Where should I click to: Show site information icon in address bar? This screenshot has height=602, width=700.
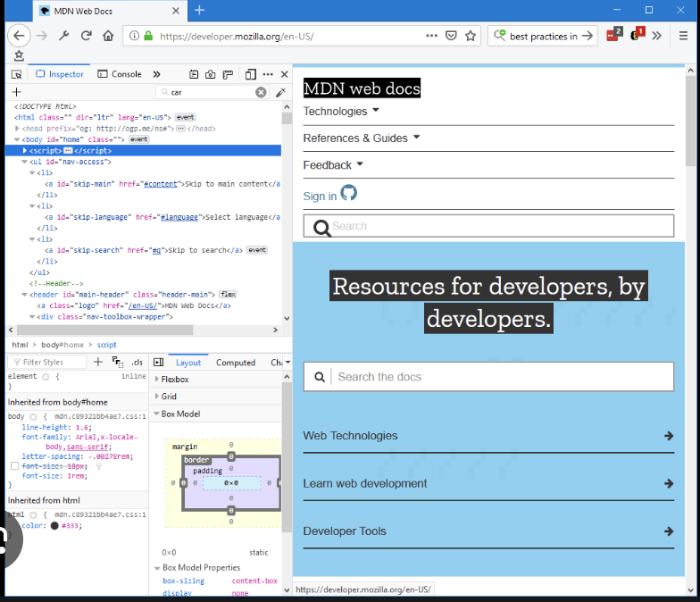(134, 36)
